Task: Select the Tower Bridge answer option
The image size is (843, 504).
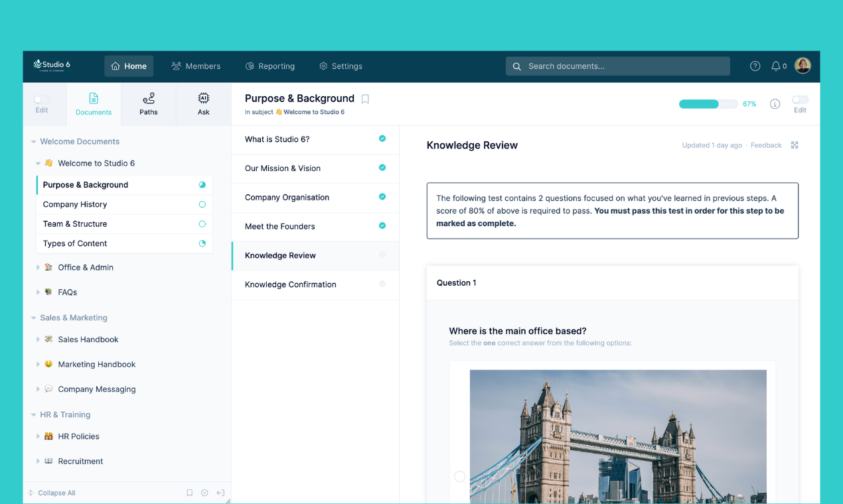Action: click(459, 476)
